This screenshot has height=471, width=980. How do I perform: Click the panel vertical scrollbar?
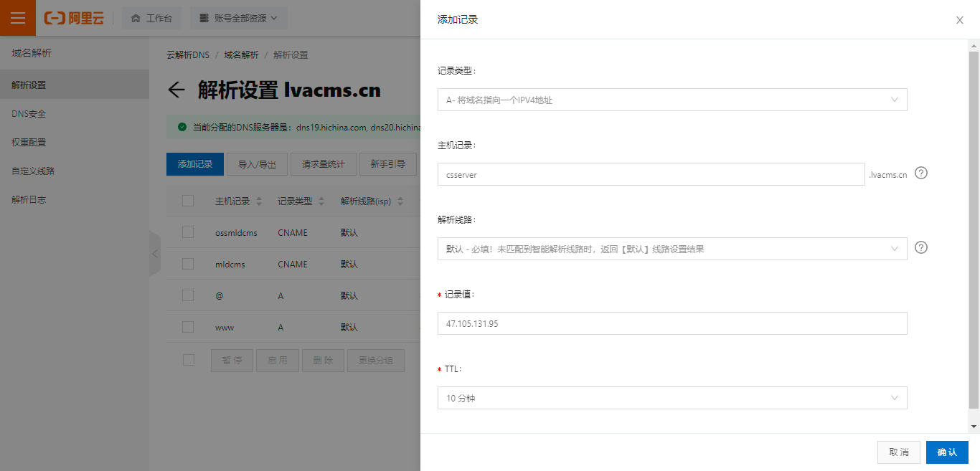(x=974, y=229)
